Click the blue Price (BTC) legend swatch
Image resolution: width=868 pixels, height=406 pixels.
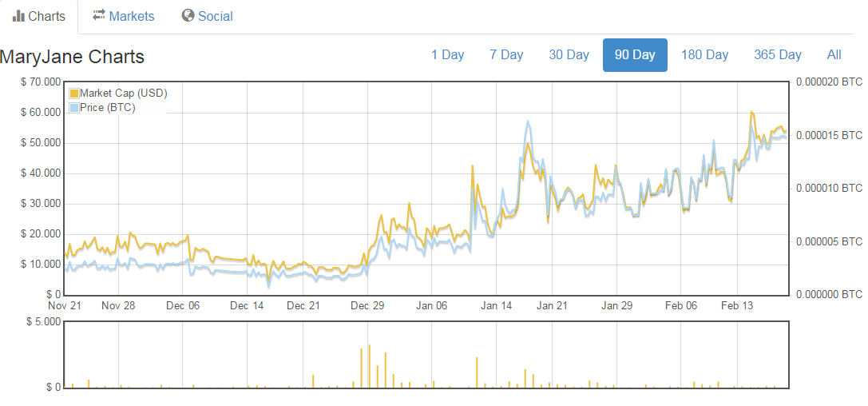74,107
